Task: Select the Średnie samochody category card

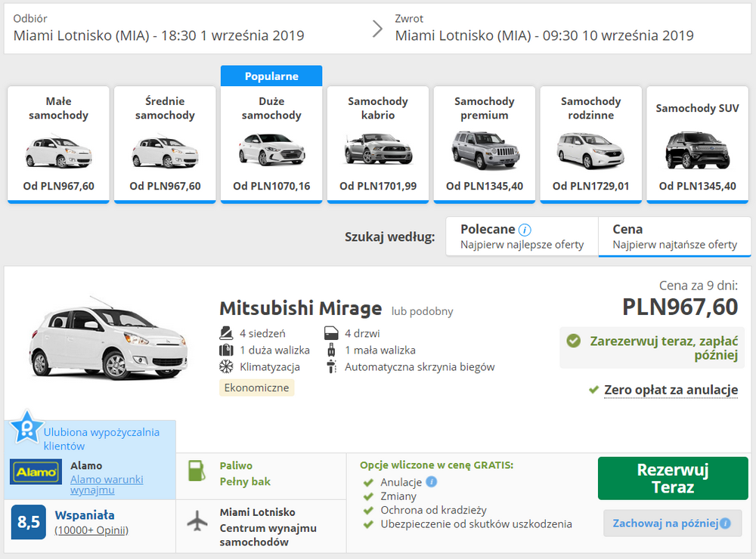Action: point(165,144)
